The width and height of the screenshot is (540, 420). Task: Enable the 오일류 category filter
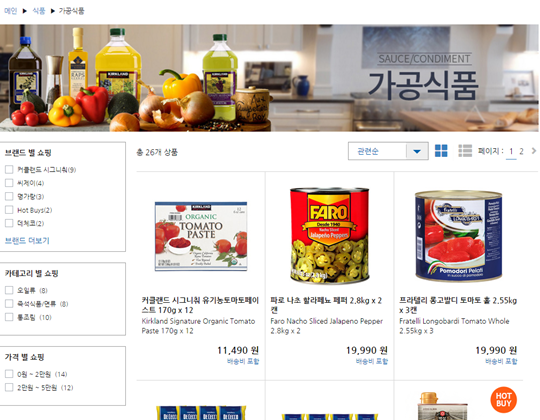[9, 290]
